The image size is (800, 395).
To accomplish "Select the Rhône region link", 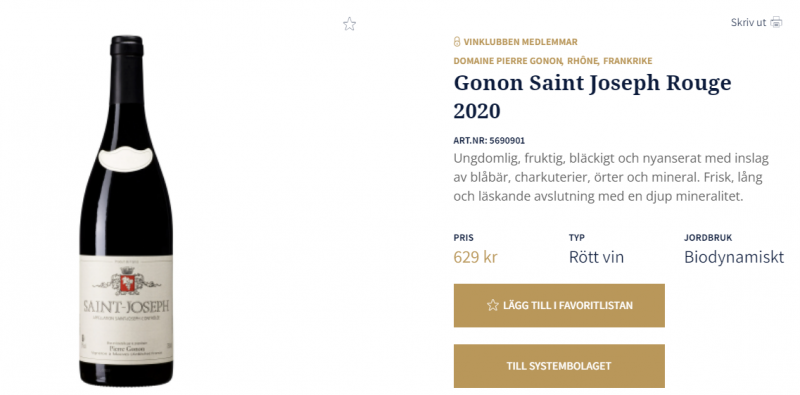I will (x=583, y=61).
